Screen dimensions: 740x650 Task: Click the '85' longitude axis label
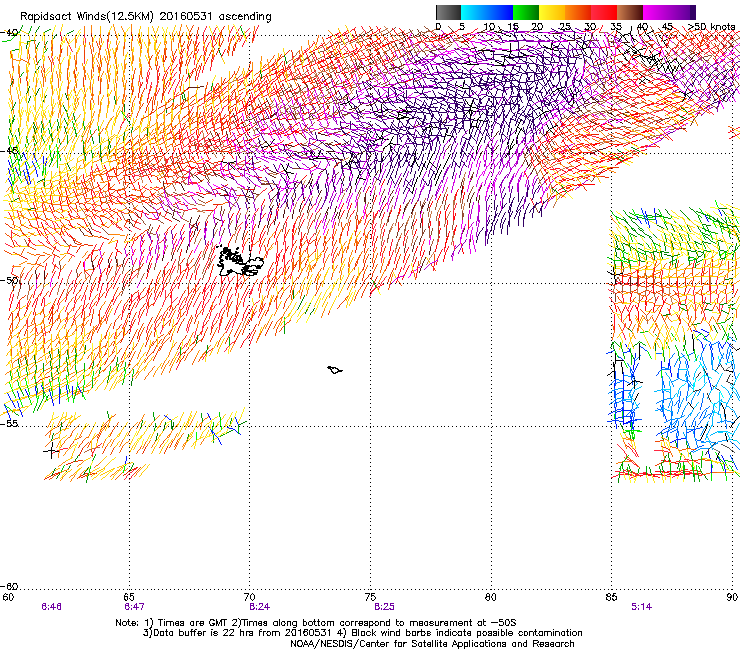pyautogui.click(x=611, y=597)
